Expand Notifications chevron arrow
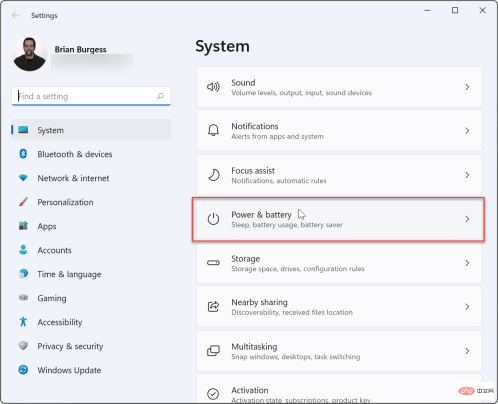This screenshot has width=498, height=404. click(x=467, y=131)
